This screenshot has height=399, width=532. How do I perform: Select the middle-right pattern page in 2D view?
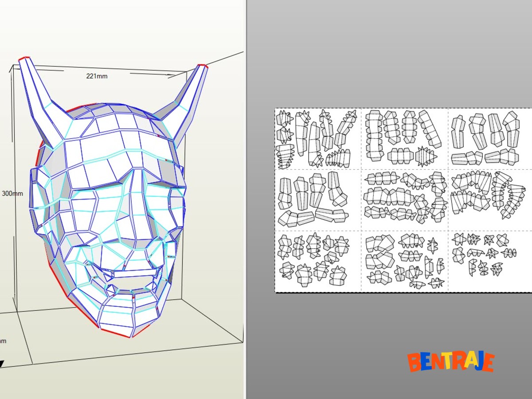point(490,200)
